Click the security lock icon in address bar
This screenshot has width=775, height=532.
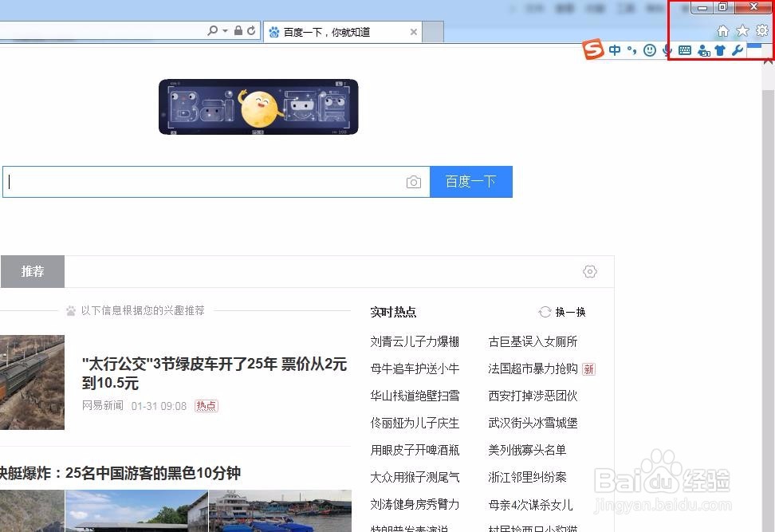(x=238, y=30)
